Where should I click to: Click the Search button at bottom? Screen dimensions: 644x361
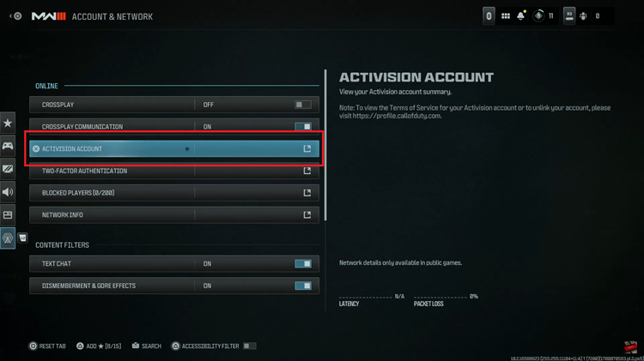(146, 346)
